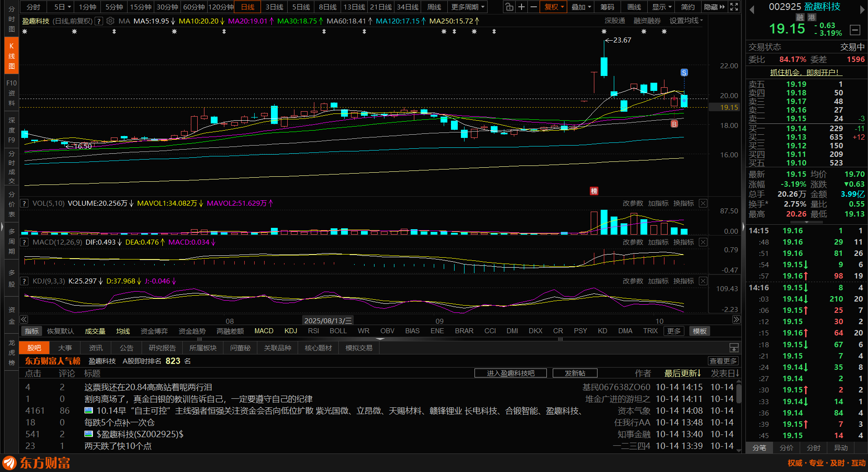This screenshot has width=868, height=472.
Task: Switch to the 周线 weekly chart tab
Action: pos(434,7)
